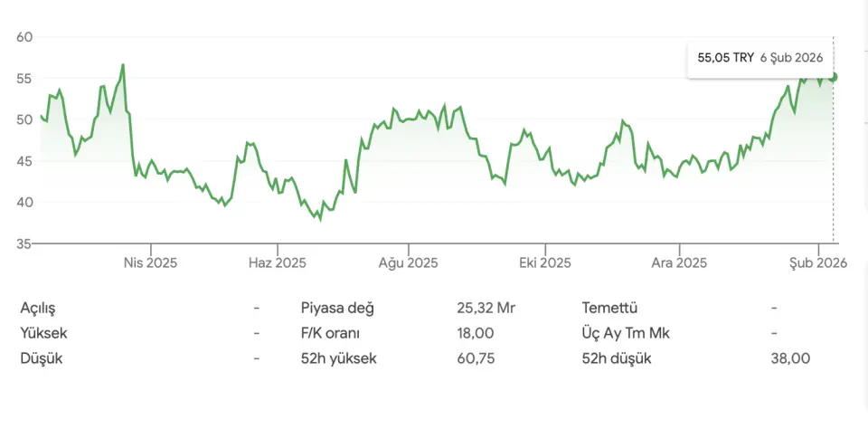Select the Haz 2025 axis label
The width and height of the screenshot is (868, 429).
pos(278,263)
